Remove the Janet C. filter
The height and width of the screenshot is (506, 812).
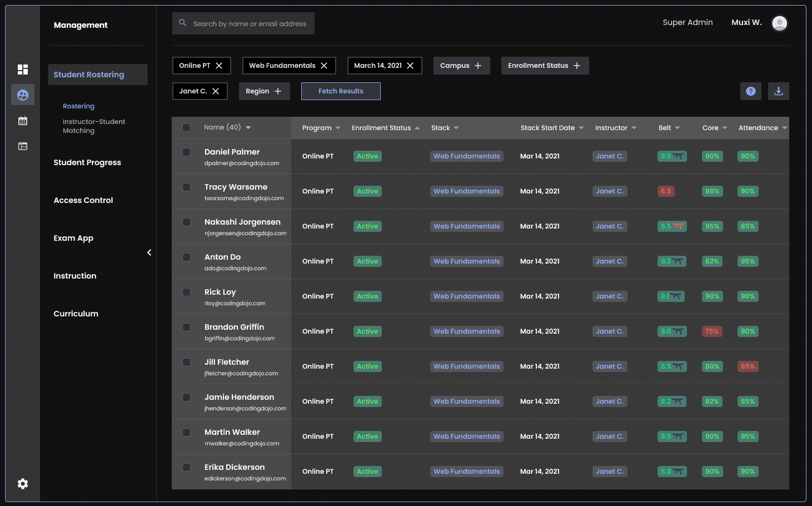coord(216,91)
